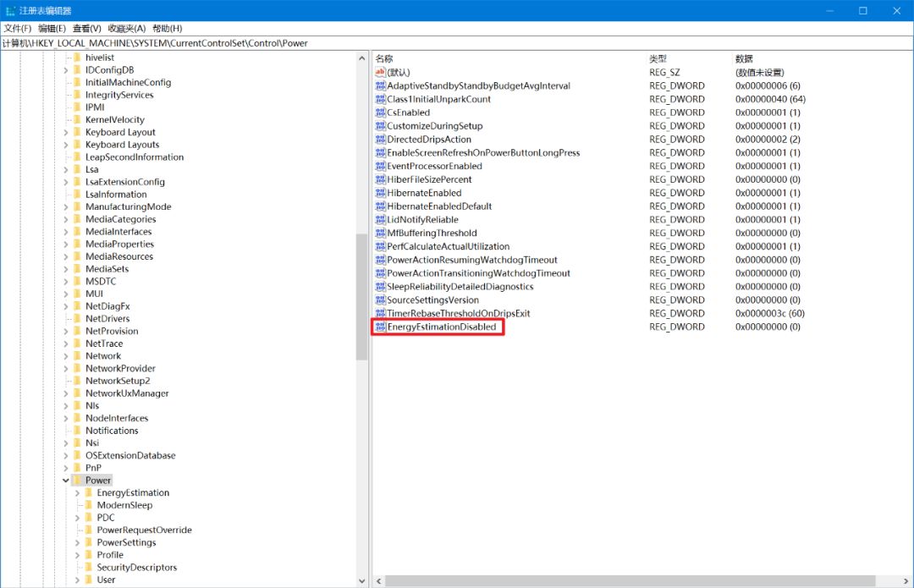Expand the Keyboard Layout key
Image resolution: width=914 pixels, height=588 pixels.
(x=65, y=132)
